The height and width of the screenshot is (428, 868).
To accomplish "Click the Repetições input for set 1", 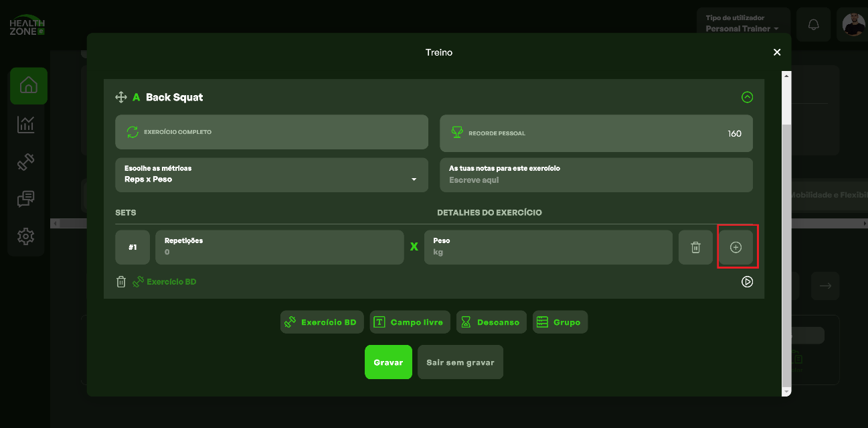I will point(280,247).
